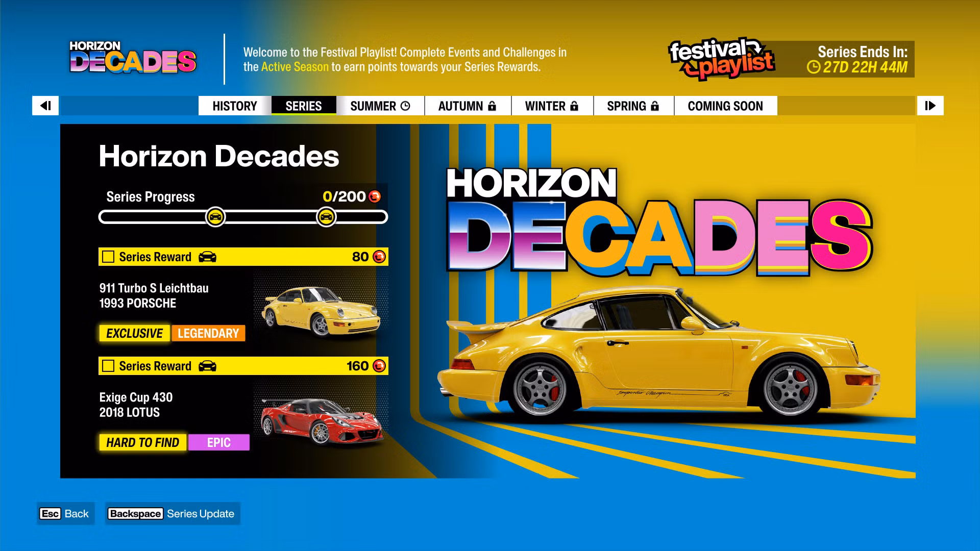Click the Festival Playlist logo
This screenshot has height=551, width=980.
pyautogui.click(x=721, y=59)
